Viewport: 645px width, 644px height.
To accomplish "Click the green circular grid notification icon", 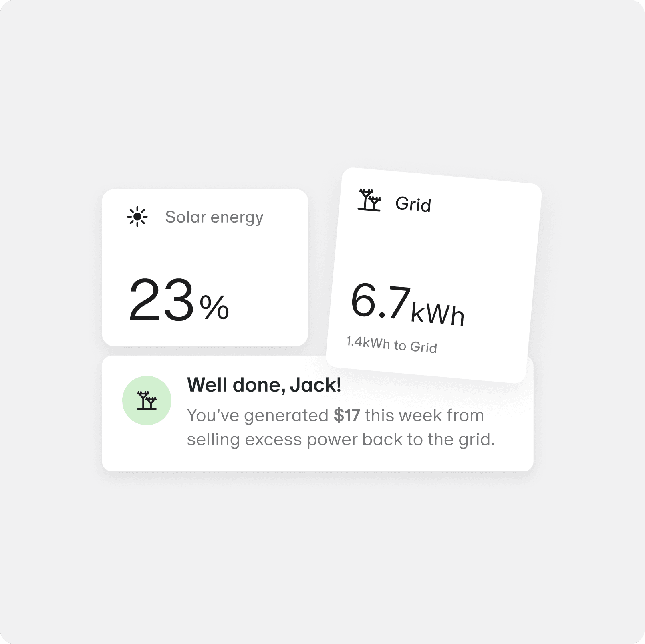I will click(147, 400).
